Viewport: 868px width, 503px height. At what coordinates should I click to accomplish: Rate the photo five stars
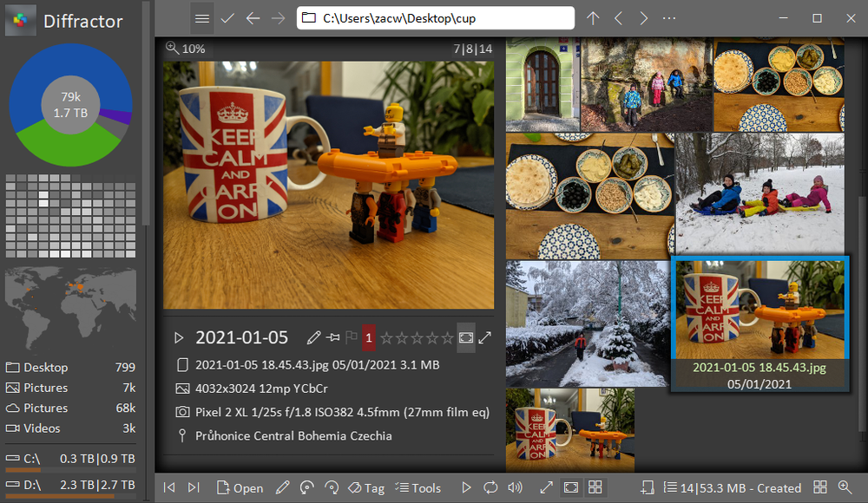[447, 338]
